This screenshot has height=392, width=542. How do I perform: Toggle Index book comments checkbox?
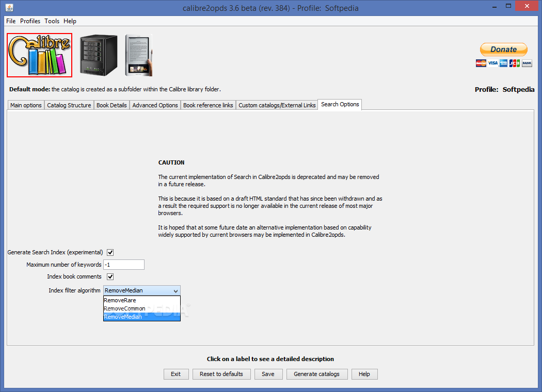point(110,276)
